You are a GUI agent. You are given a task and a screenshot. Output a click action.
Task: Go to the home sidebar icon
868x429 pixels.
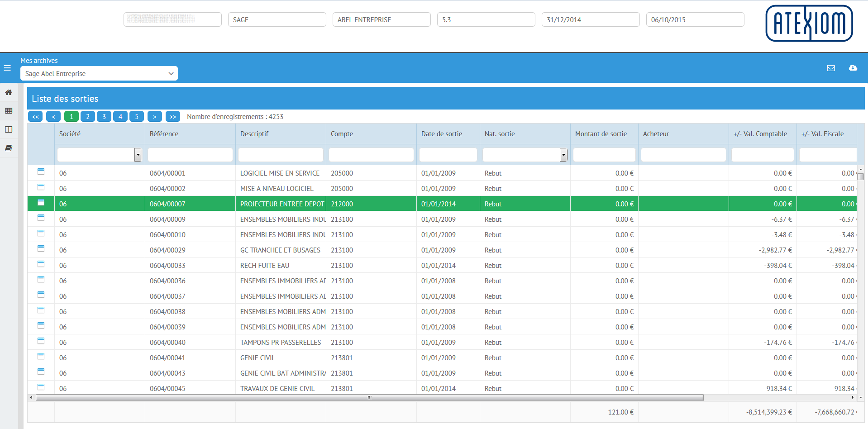click(9, 92)
